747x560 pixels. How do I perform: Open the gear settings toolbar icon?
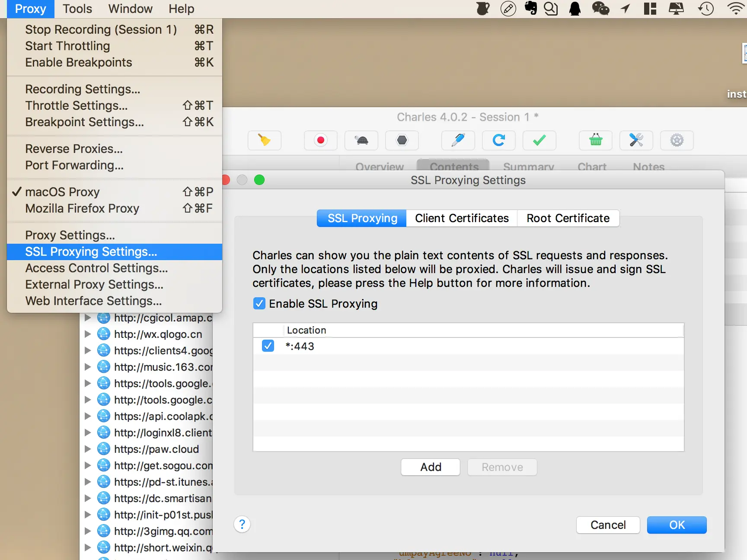tap(677, 140)
